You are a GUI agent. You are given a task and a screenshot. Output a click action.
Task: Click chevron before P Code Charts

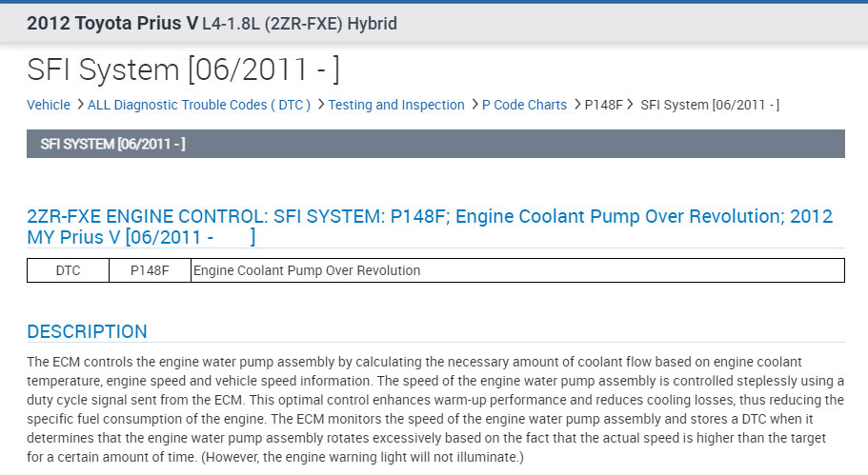[474, 105]
